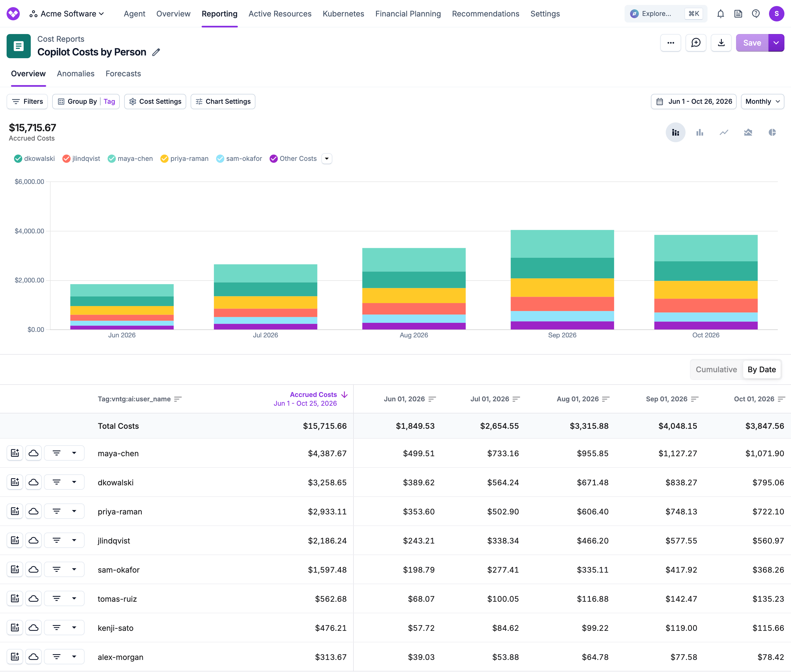Open Chart Settings
This screenshot has height=672, width=791.
pos(223,101)
